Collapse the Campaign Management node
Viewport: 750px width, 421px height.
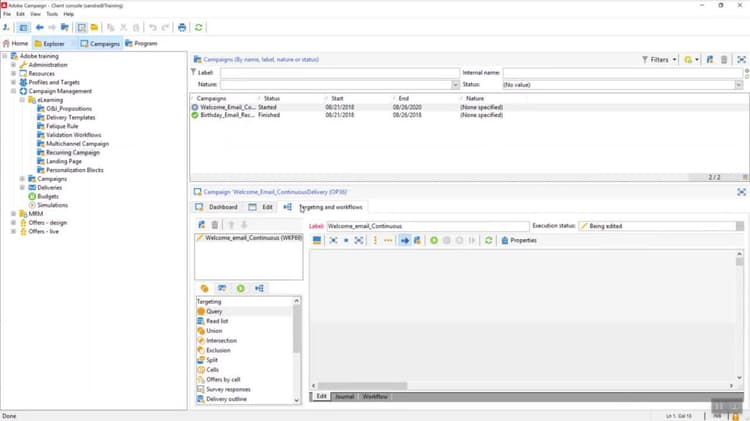[x=13, y=91]
